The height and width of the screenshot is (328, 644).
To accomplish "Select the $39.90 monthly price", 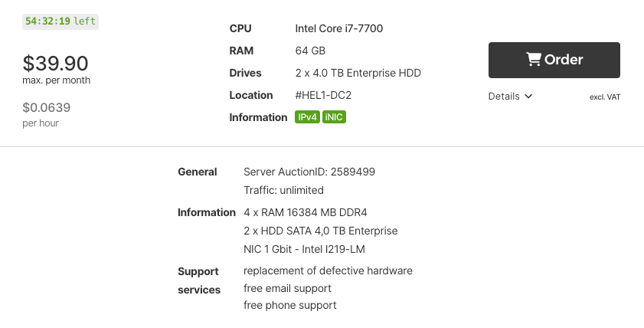I will (55, 63).
